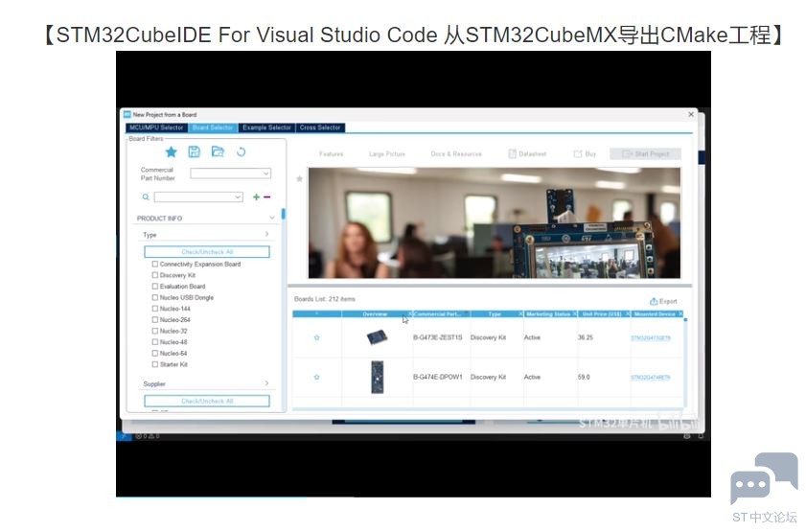Tick the Discovery Kit filter checkbox
The image size is (806, 532).
pyautogui.click(x=154, y=275)
